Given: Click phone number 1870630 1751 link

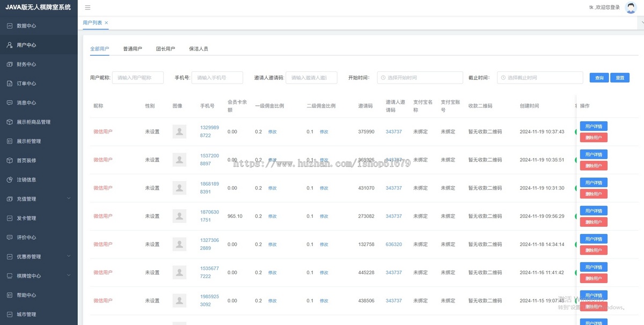Looking at the screenshot, I should pos(209,216).
